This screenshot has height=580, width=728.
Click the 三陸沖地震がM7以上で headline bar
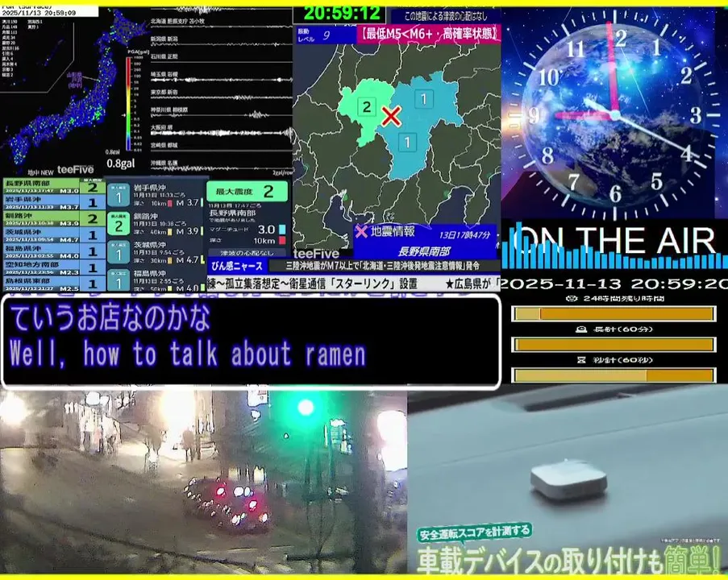pyautogui.click(x=383, y=266)
